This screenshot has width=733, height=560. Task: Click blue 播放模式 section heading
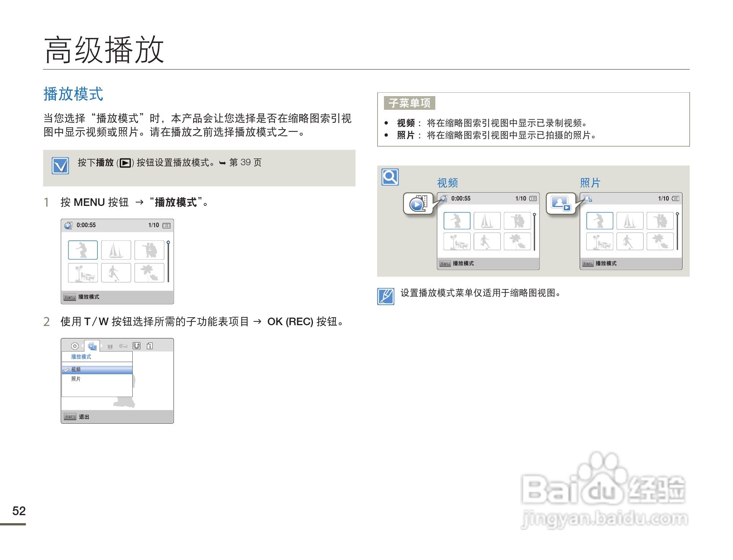pyautogui.click(x=73, y=94)
